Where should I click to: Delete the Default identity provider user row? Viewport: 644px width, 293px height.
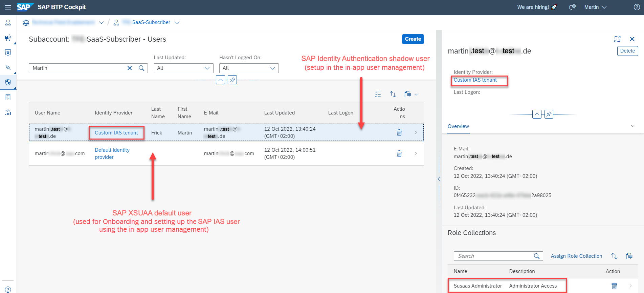click(399, 153)
